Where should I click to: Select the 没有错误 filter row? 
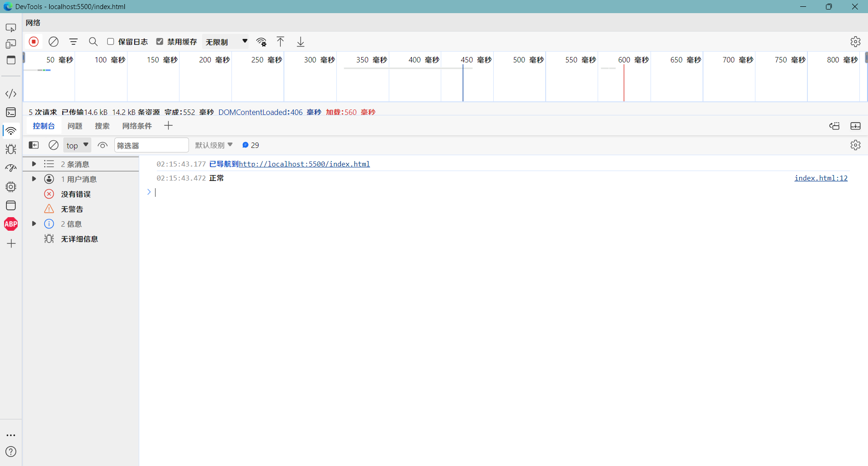click(80, 194)
